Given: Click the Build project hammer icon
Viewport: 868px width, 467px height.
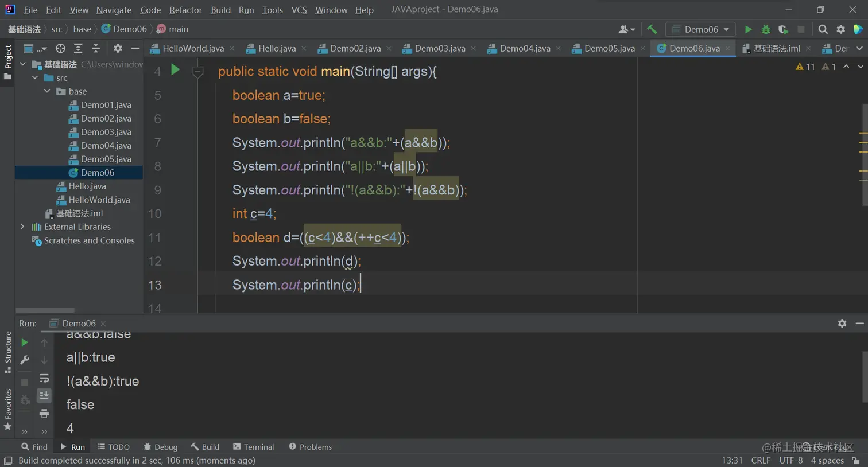Looking at the screenshot, I should click(652, 29).
